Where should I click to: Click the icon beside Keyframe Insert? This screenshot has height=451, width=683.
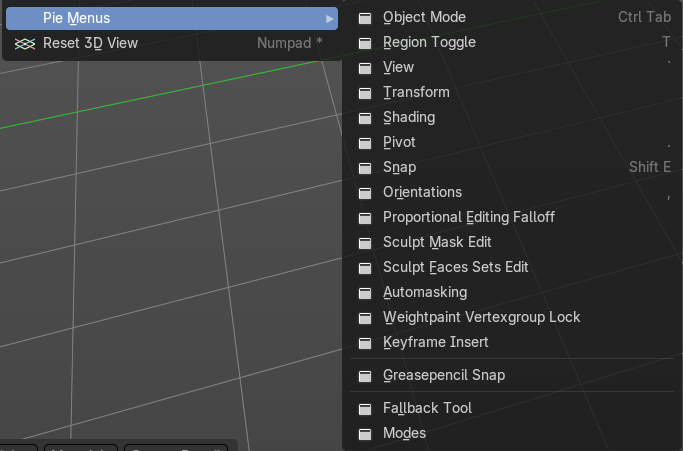point(365,343)
